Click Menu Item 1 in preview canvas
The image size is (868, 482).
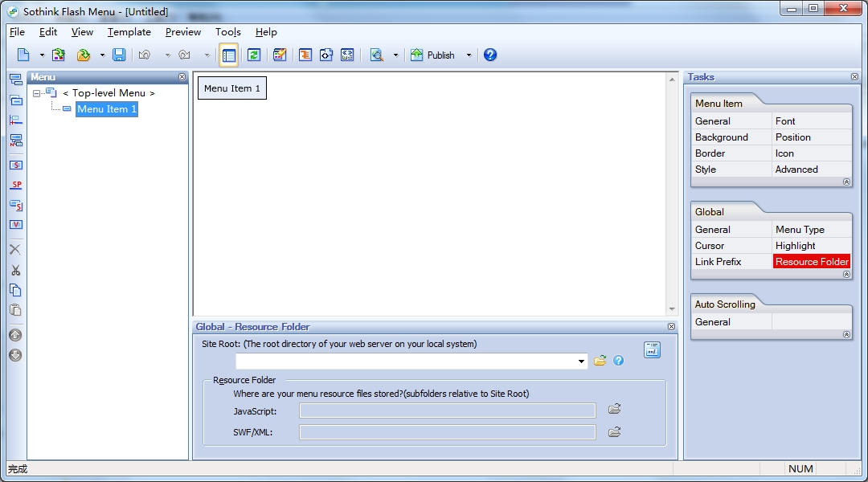click(232, 88)
